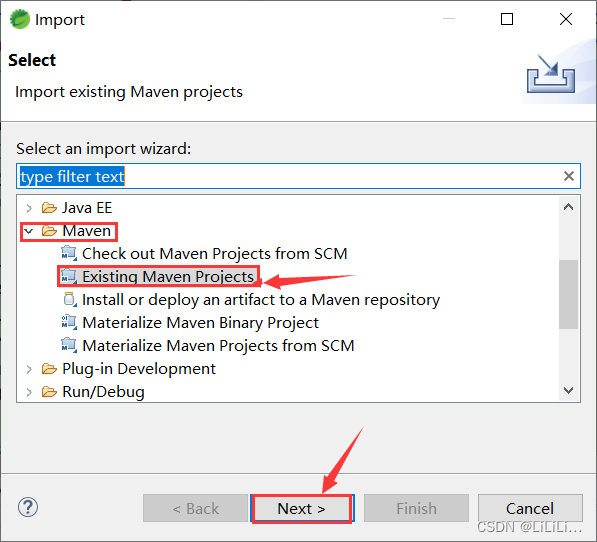
Task: Select Install or deploy an artifact entry
Action: click(x=261, y=300)
